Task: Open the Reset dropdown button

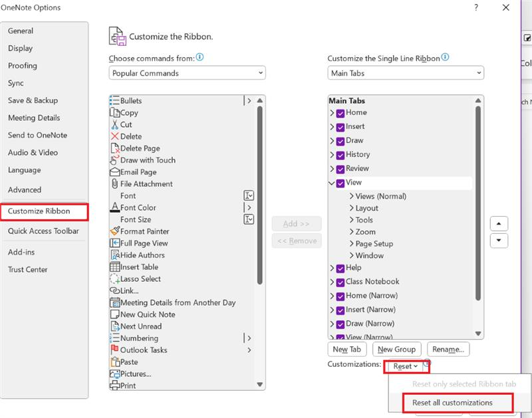Action: [x=406, y=366]
